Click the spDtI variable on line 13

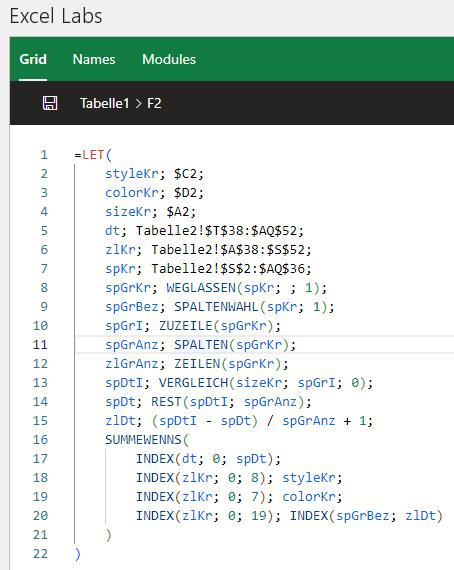point(124,383)
